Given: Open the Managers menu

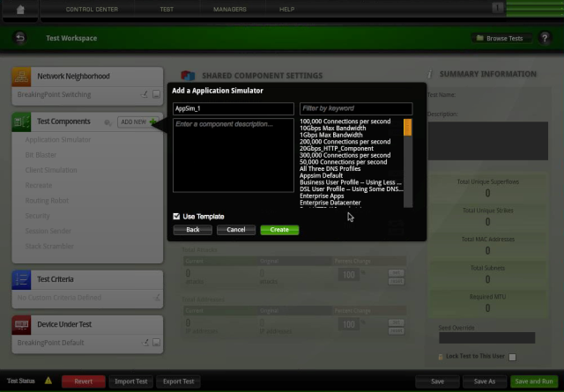Looking at the screenshot, I should point(230,10).
